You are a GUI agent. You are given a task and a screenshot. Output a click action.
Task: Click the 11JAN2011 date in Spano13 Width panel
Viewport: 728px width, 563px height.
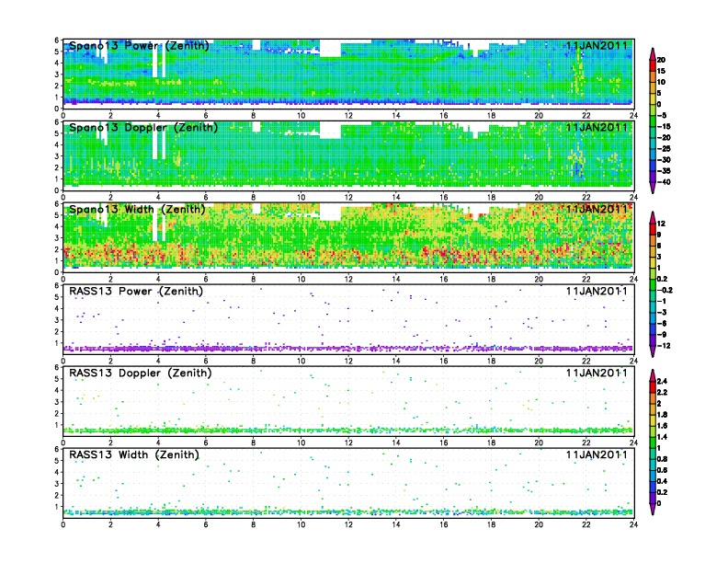tap(597, 209)
